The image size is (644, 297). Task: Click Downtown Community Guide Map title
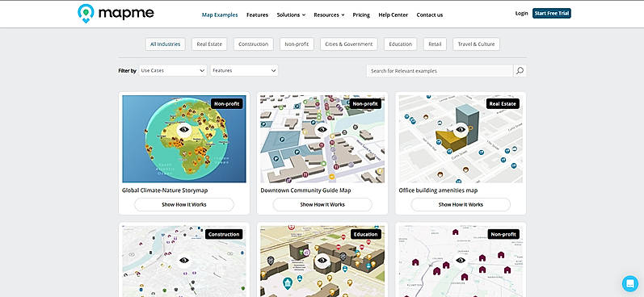click(x=305, y=190)
